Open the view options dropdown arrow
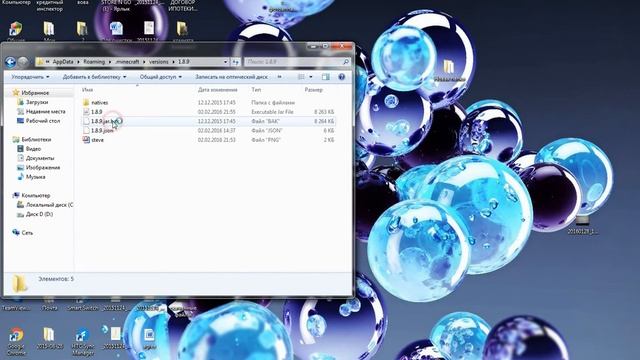This screenshot has width=640, height=360. tap(311, 77)
